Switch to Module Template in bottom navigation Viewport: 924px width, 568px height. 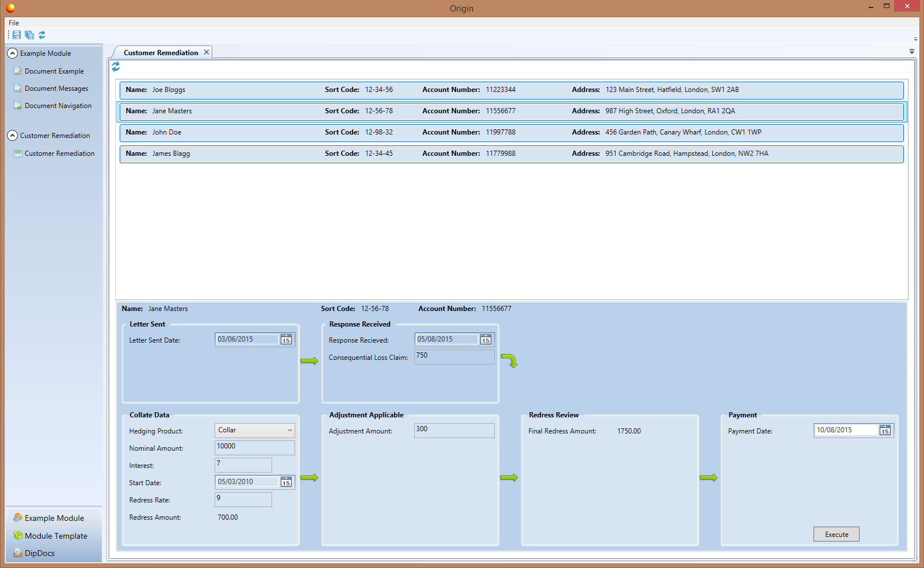tap(56, 536)
